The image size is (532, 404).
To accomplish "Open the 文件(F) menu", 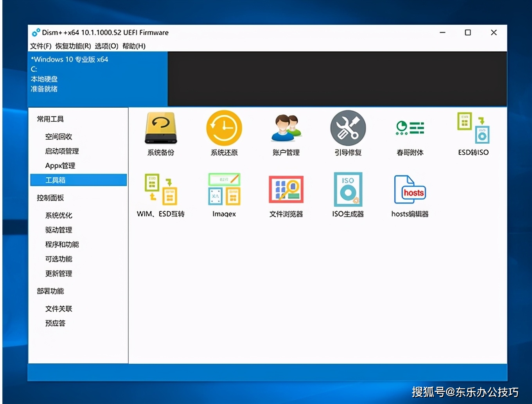I will 41,46.
